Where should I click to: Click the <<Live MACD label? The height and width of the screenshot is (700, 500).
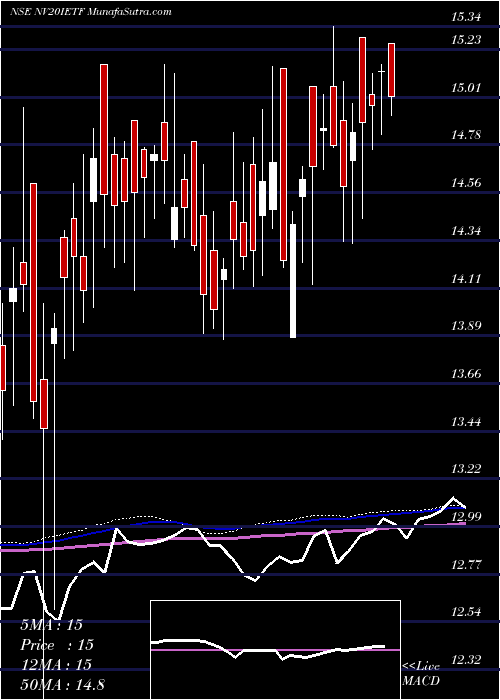[421, 674]
